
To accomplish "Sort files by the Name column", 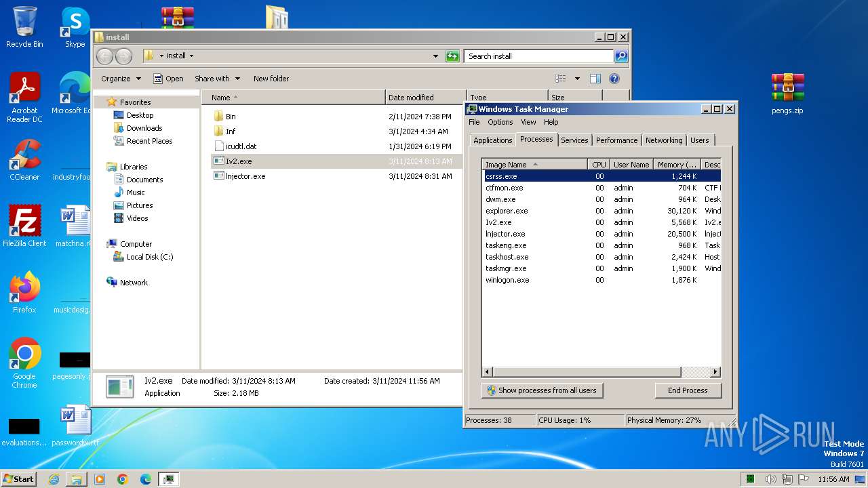I will 293,98.
